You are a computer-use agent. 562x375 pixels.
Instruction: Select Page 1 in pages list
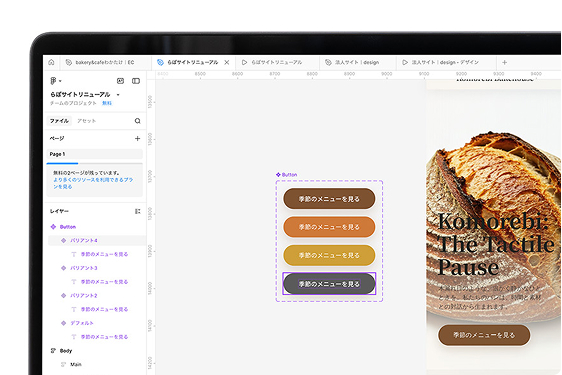95,154
